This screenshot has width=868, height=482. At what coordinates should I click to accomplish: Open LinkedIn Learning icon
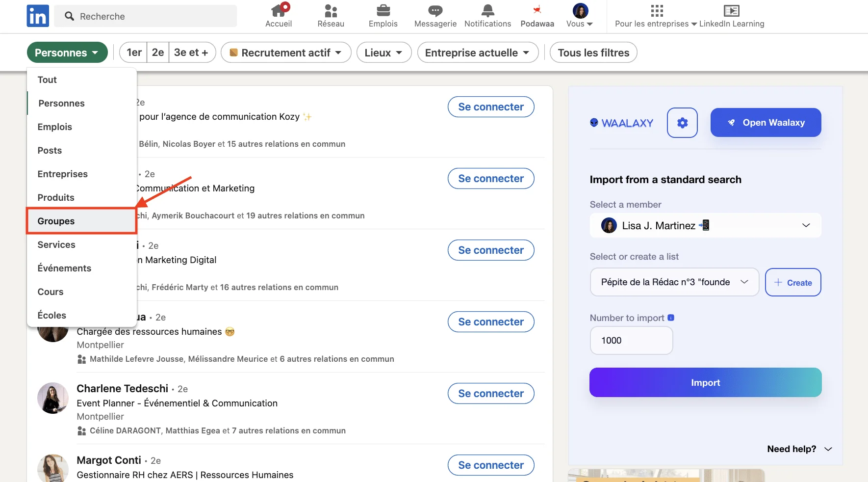click(732, 16)
